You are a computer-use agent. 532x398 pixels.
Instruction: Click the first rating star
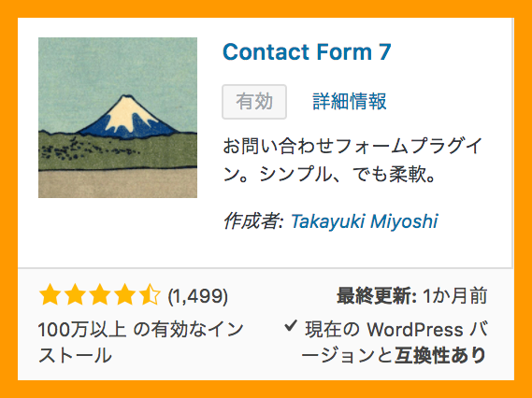pyautogui.click(x=50, y=295)
